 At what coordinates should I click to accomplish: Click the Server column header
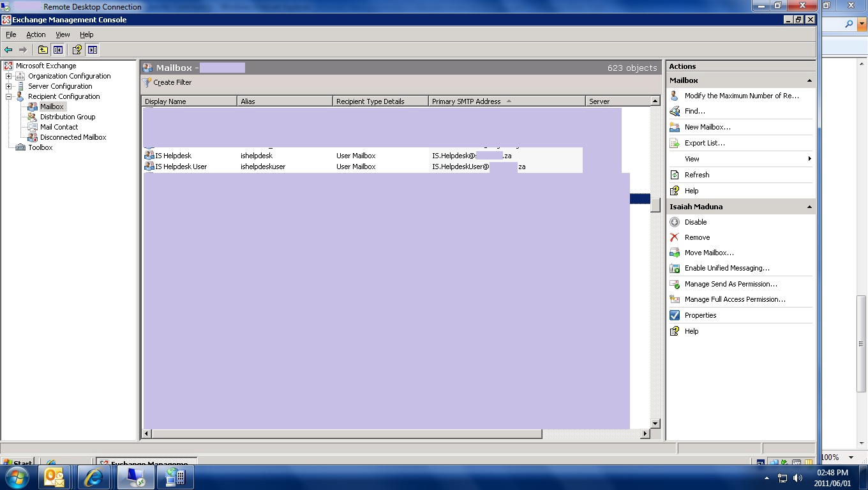[618, 101]
